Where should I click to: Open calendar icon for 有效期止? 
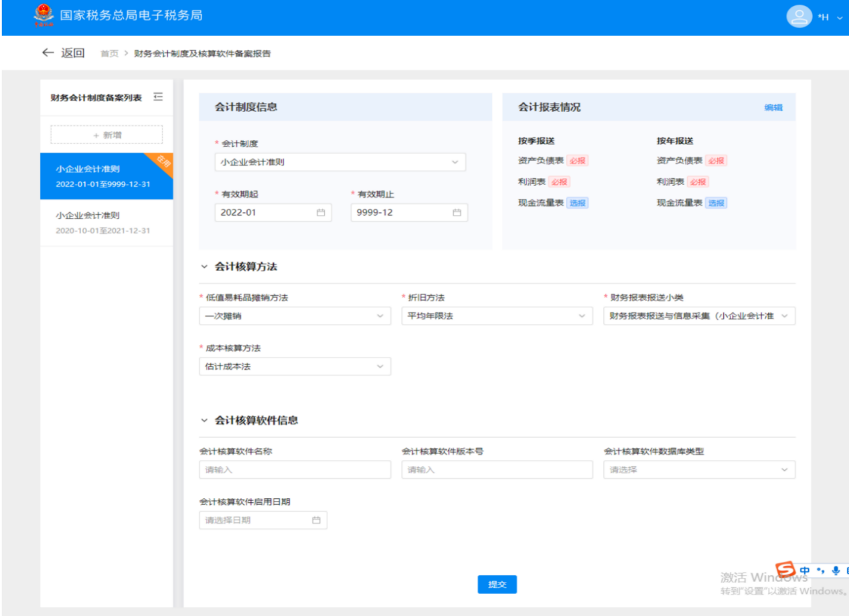click(457, 212)
